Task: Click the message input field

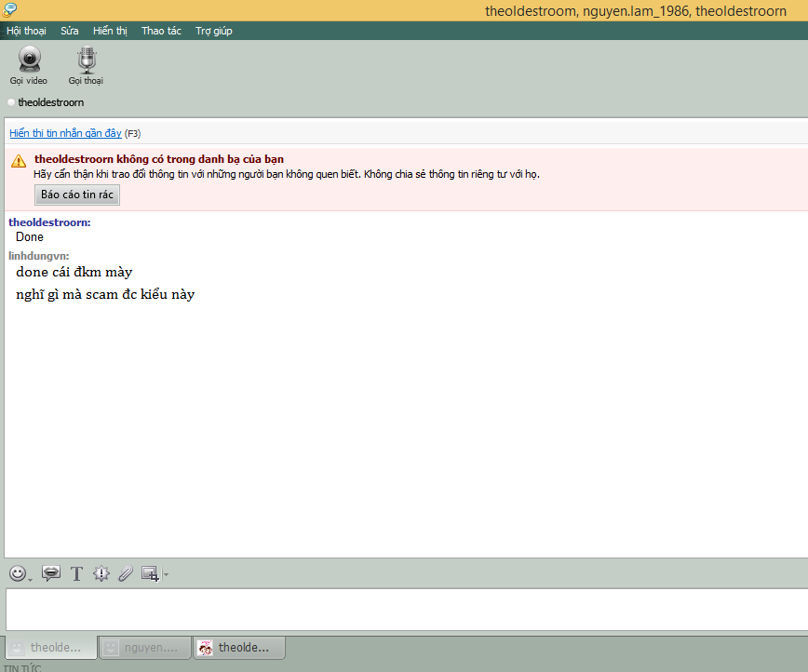Action: pyautogui.click(x=407, y=609)
